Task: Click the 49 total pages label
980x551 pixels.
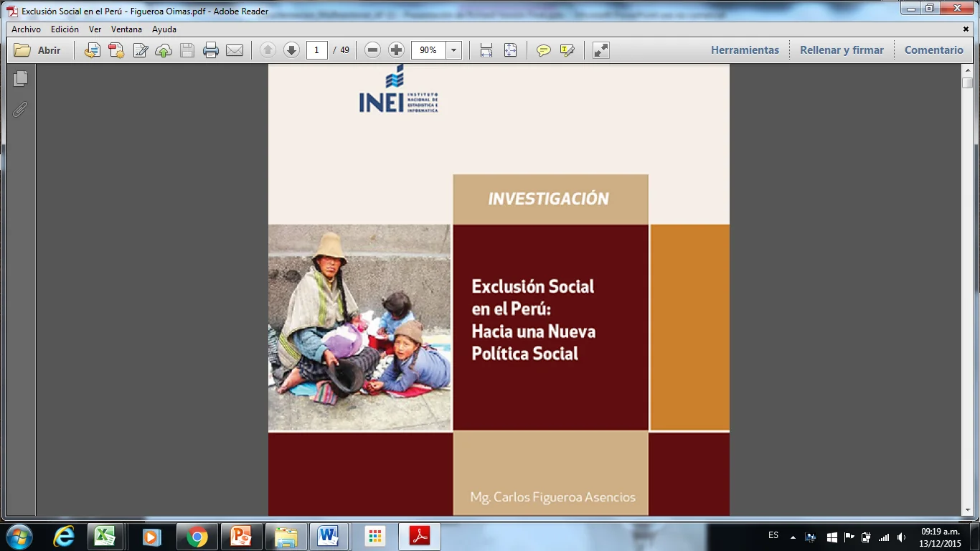Action: pyautogui.click(x=345, y=50)
